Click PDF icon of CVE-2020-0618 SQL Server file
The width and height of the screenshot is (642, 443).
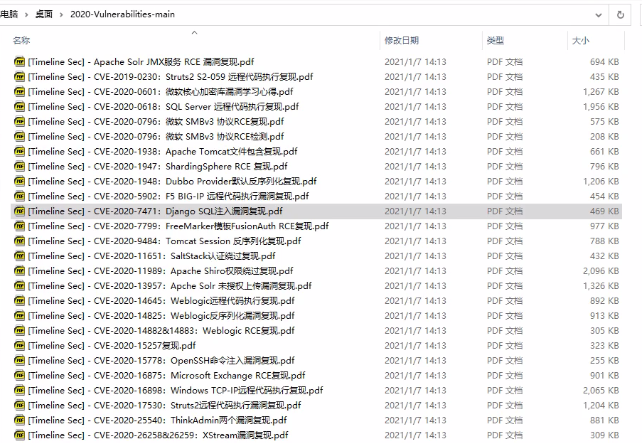point(19,107)
